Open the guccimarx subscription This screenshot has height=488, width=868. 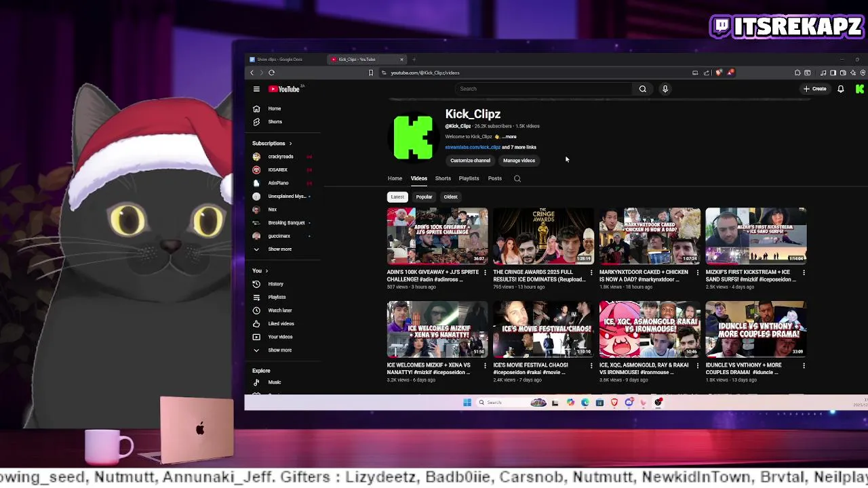point(279,236)
